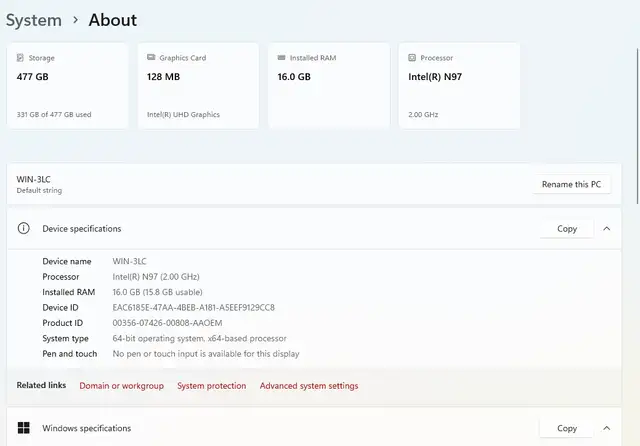Click the Processor chip icon
The height and width of the screenshot is (446, 640).
(x=412, y=58)
